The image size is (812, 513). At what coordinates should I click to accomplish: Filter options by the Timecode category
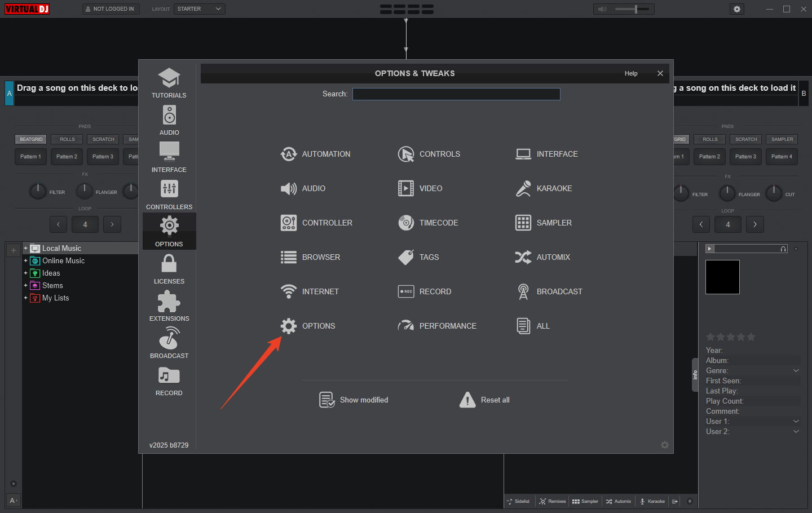[428, 223]
